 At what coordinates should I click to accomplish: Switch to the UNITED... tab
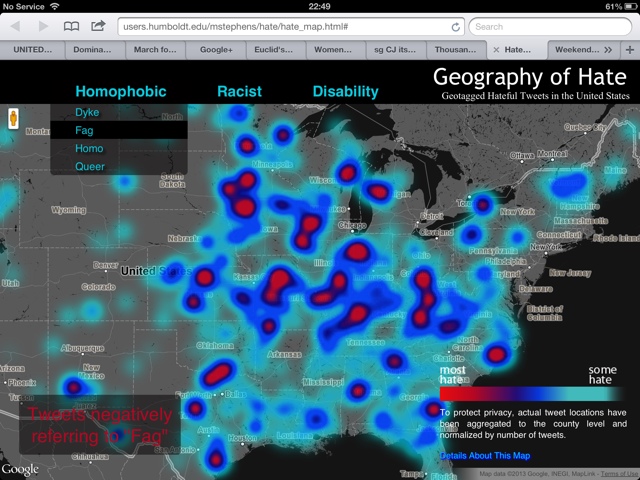point(33,50)
